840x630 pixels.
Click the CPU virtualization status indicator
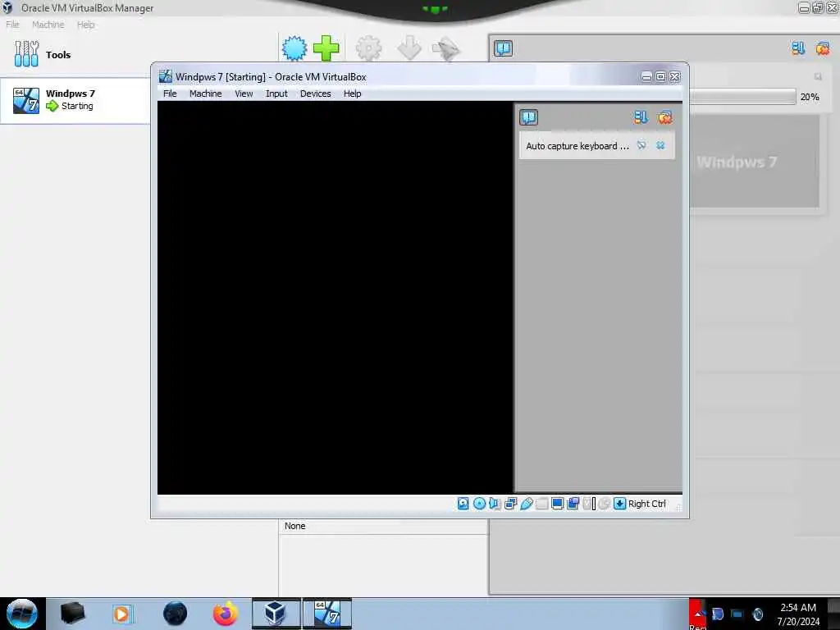589,504
